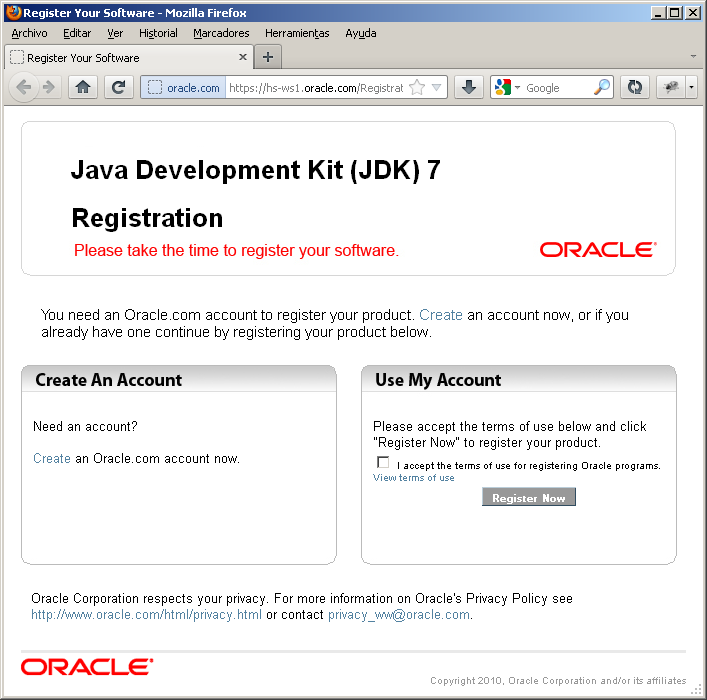Click the magnifier search icon
The width and height of the screenshot is (707, 700).
coord(601,88)
